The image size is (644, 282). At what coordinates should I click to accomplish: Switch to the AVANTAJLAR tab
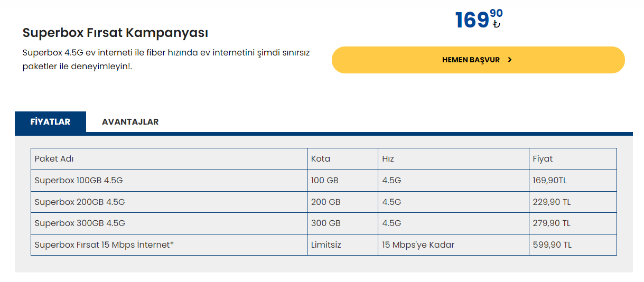click(130, 122)
